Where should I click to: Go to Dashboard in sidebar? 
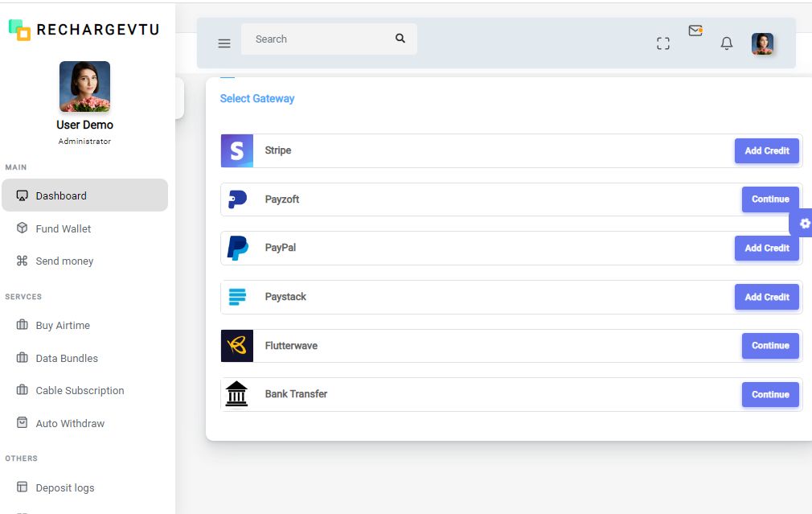coord(85,195)
